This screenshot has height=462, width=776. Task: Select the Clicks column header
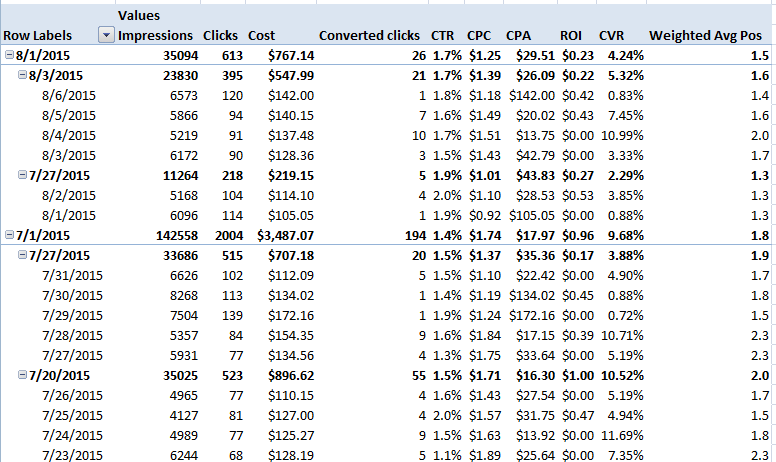pos(220,36)
